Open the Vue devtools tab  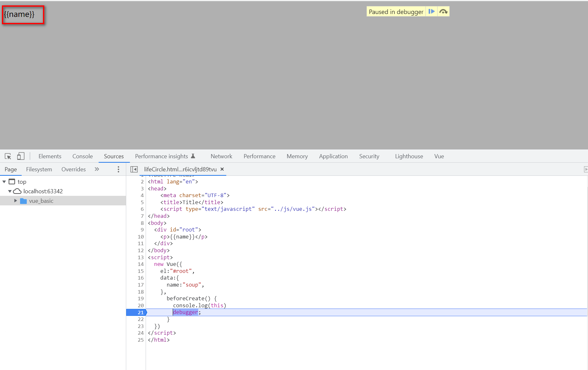coord(439,156)
